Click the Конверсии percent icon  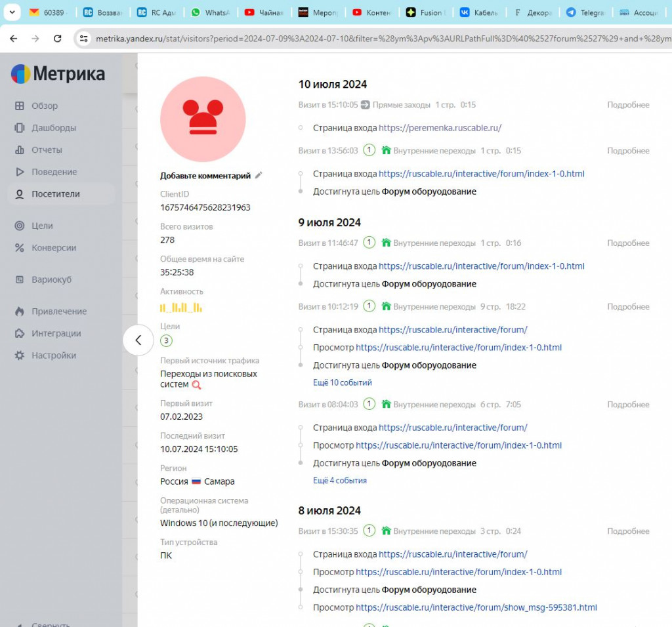coord(20,248)
